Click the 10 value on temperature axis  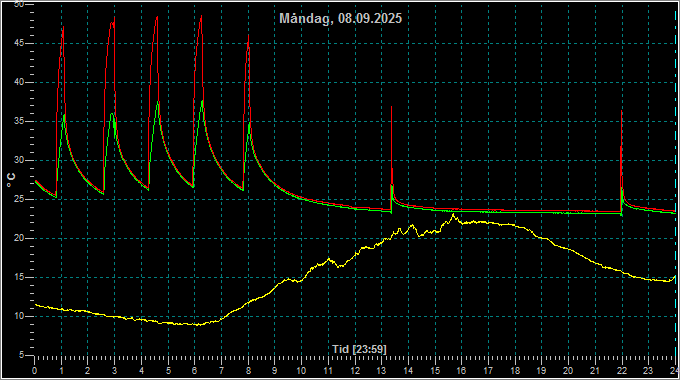pos(19,316)
